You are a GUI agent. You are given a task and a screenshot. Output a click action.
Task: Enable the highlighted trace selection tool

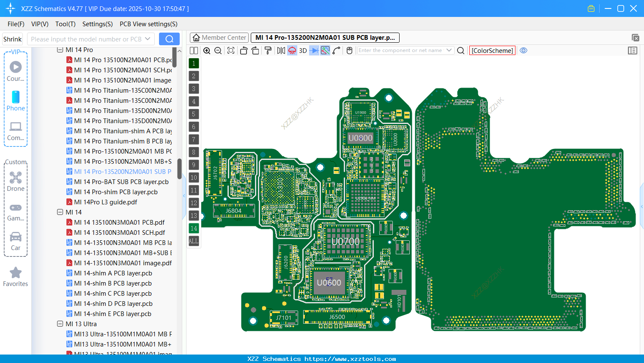coord(325,50)
